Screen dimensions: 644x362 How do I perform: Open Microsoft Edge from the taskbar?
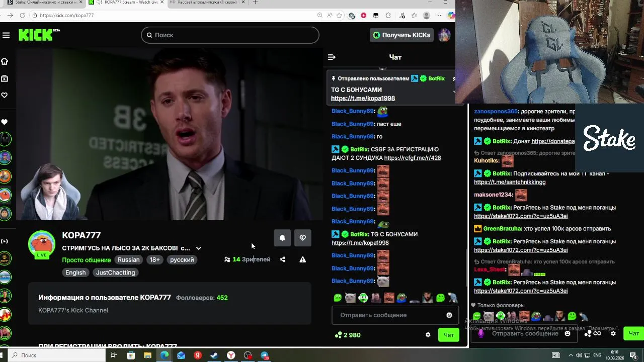(164, 355)
